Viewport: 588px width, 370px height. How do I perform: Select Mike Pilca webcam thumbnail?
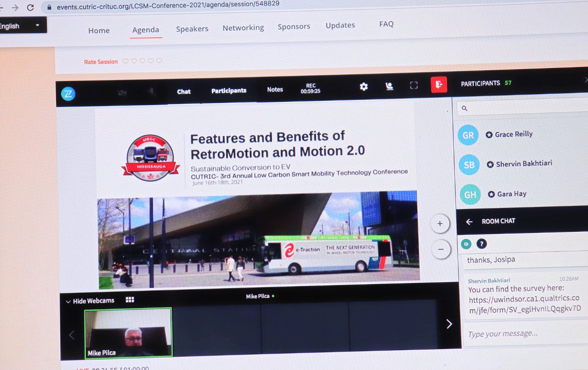[x=128, y=333]
